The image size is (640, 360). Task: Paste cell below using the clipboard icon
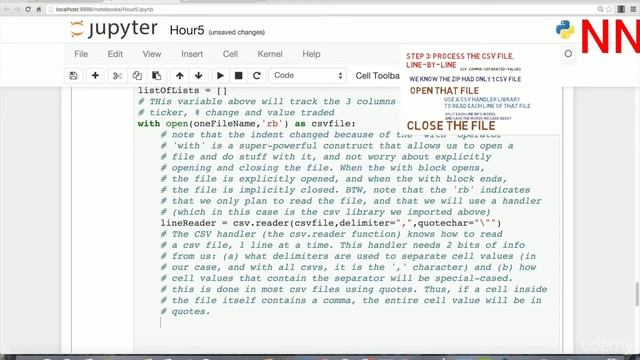[x=156, y=76]
